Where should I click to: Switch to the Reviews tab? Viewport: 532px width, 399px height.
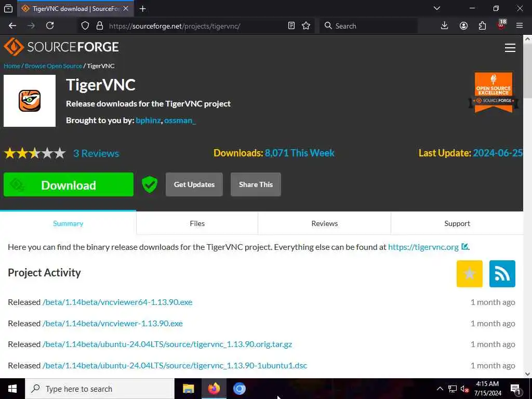point(325,223)
